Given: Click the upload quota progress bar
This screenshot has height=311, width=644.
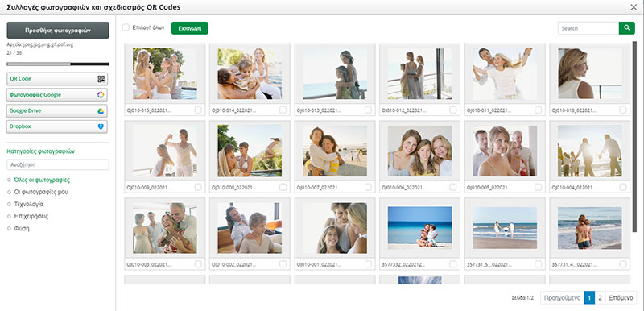Looking at the screenshot, I should click(58, 64).
